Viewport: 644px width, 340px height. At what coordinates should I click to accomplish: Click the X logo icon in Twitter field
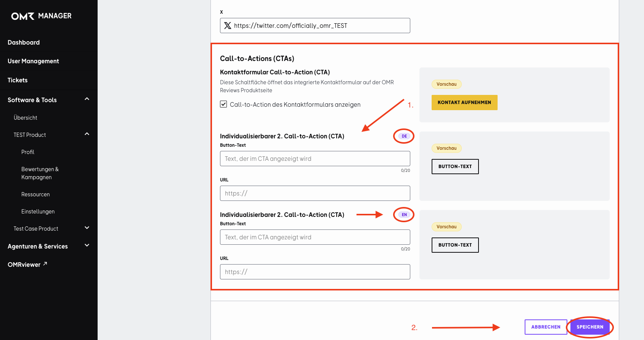[x=228, y=26]
